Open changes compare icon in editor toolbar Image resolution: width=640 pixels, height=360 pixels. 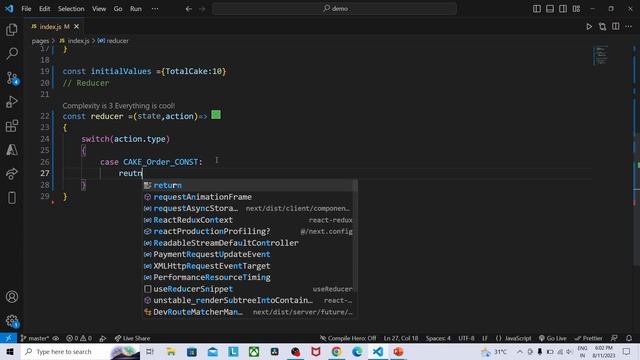(x=602, y=27)
